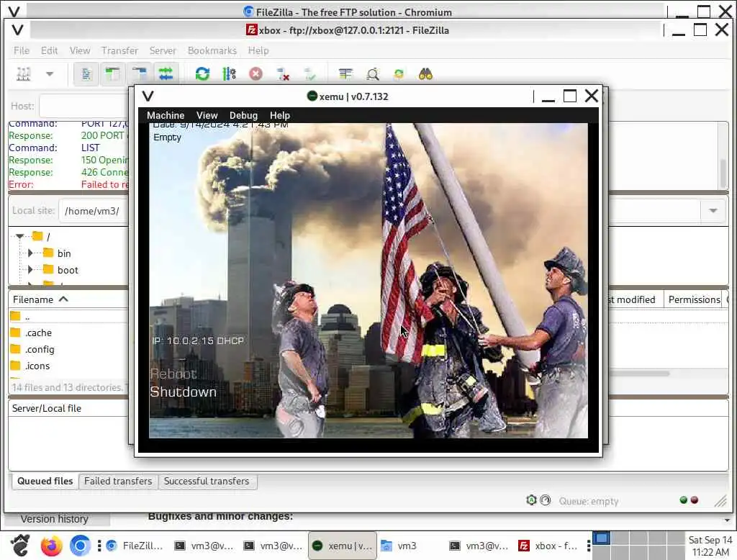
Task: Open the Site Manager dropdown arrow
Action: [x=50, y=74]
